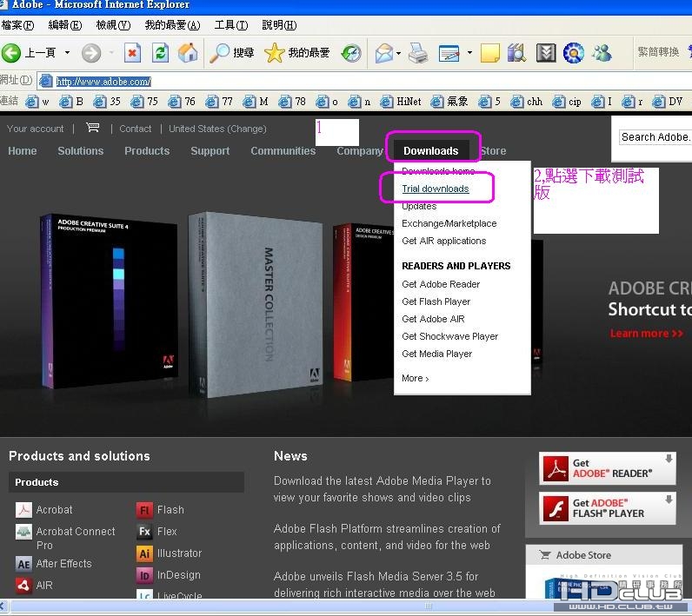
Task: Click the AIR product icon
Action: [x=23, y=586]
